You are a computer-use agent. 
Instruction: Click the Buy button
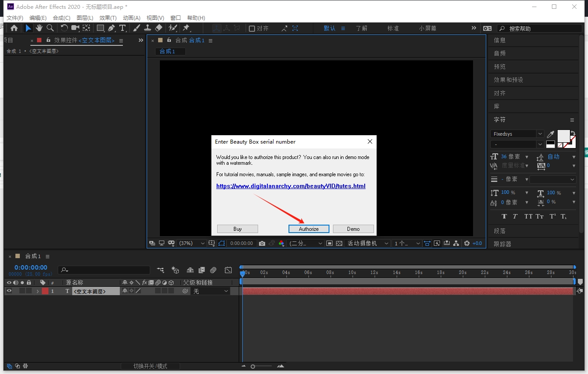click(237, 229)
